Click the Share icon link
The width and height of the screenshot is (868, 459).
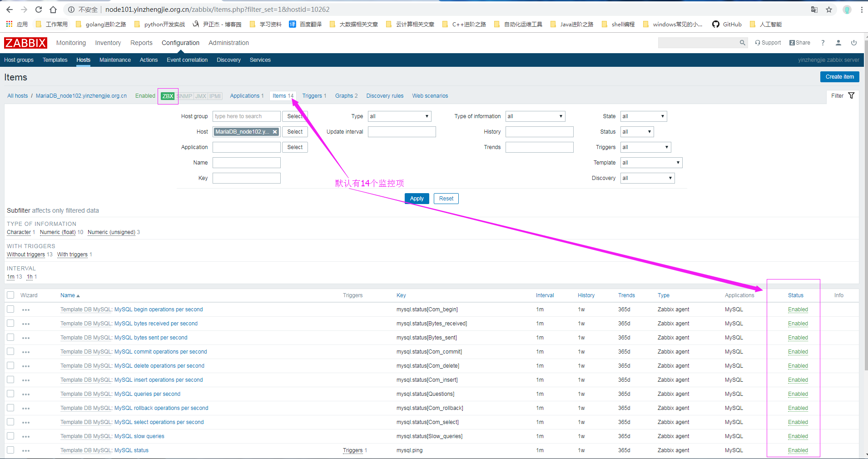coord(800,43)
